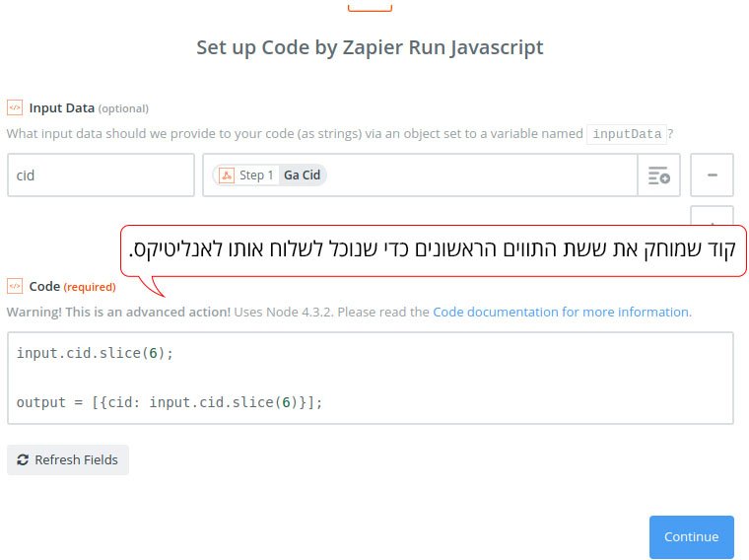749x560 pixels.
Task: Click the Hebrew annotation callout bubble
Action: click(434, 250)
